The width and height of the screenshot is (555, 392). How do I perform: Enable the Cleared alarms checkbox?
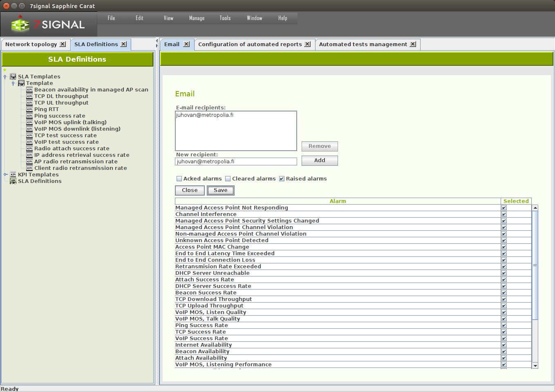[x=228, y=178]
